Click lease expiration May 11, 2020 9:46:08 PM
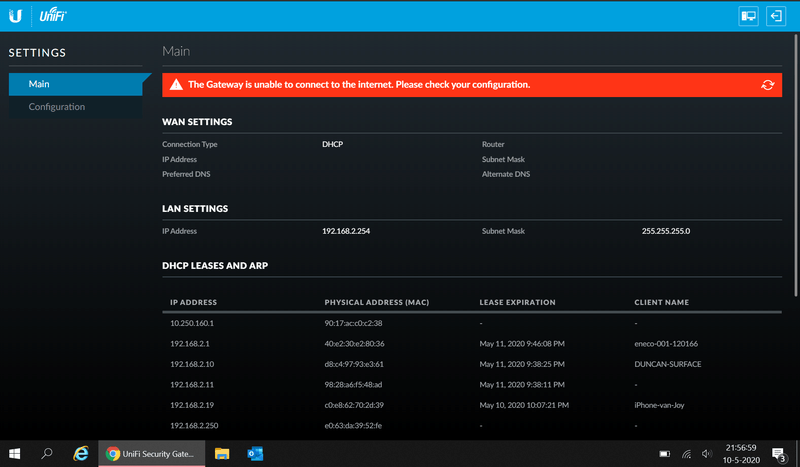 pos(522,343)
